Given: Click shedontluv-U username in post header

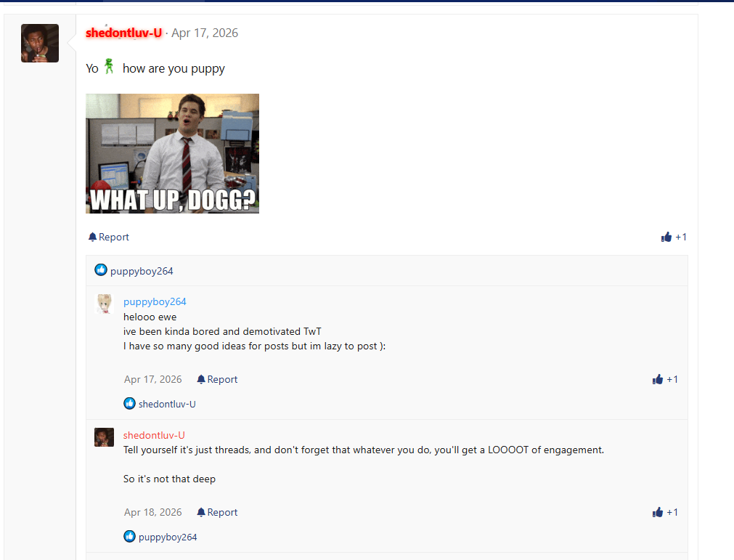Looking at the screenshot, I should pos(123,33).
